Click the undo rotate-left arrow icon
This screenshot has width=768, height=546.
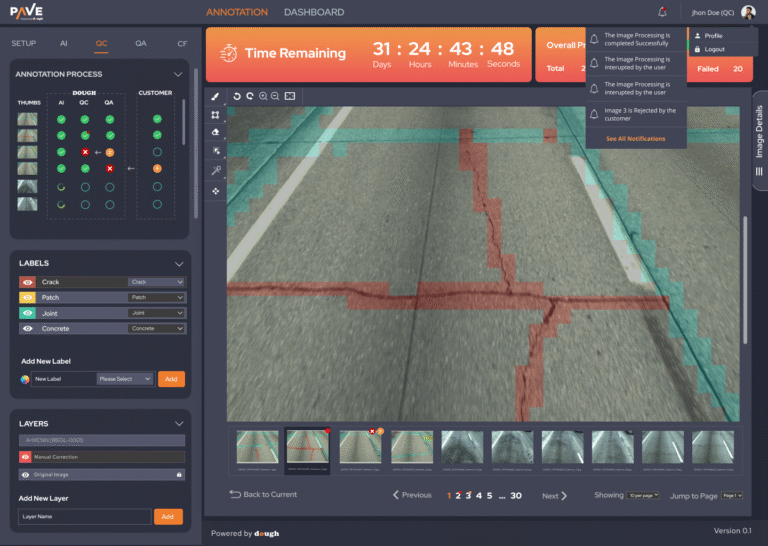pos(237,96)
